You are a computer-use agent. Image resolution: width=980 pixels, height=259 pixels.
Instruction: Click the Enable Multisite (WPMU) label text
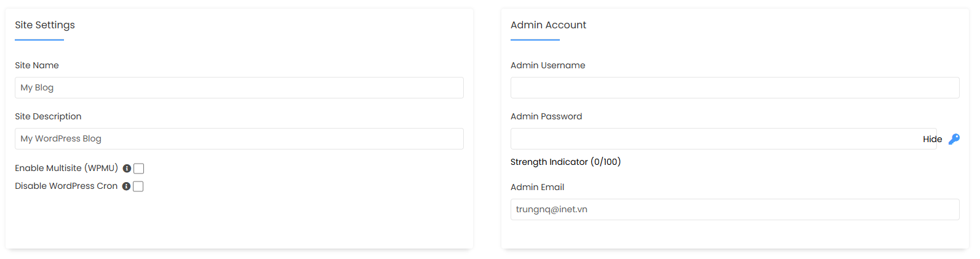(66, 168)
